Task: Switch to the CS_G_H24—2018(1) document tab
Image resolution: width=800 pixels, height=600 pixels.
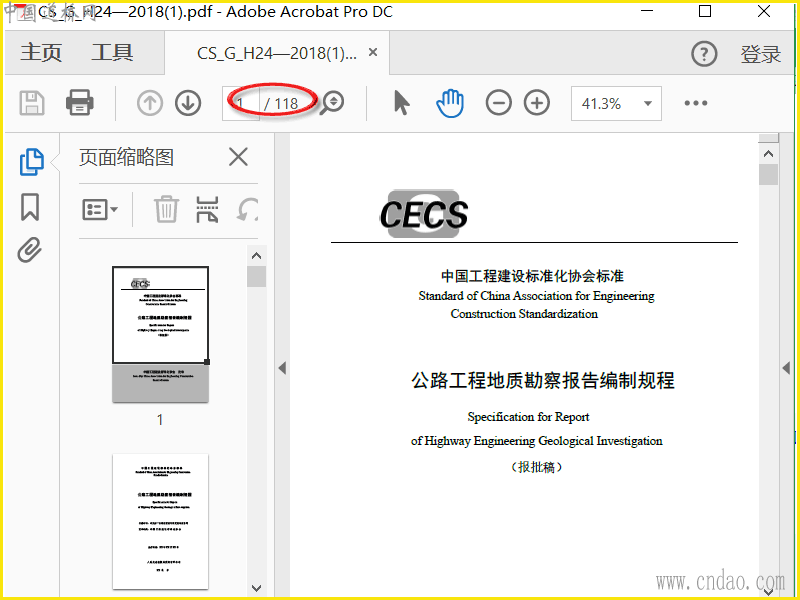Action: (277, 53)
